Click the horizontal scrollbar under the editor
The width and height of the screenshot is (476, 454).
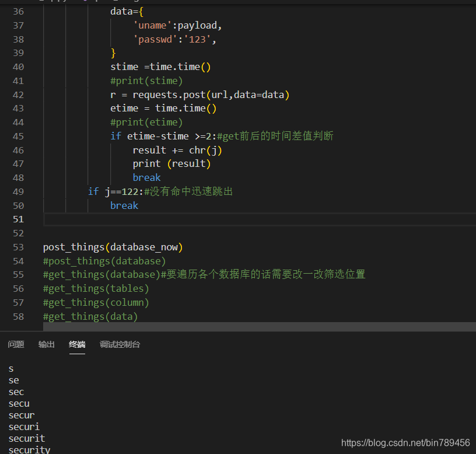pyautogui.click(x=260, y=327)
